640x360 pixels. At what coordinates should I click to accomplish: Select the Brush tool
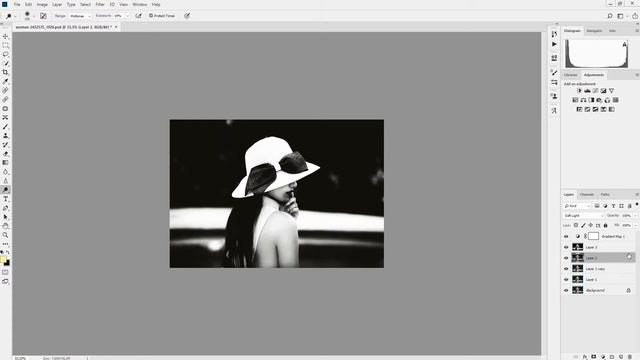click(5, 127)
